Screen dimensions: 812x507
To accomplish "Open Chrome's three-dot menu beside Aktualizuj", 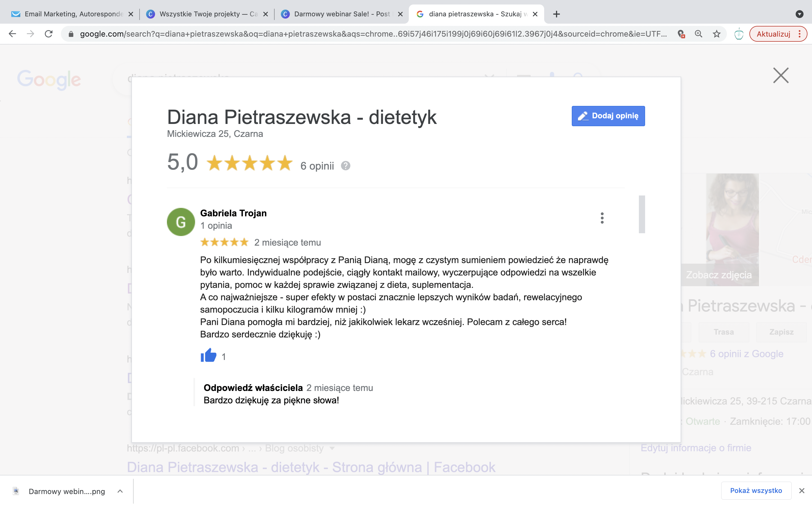I will 800,34.
